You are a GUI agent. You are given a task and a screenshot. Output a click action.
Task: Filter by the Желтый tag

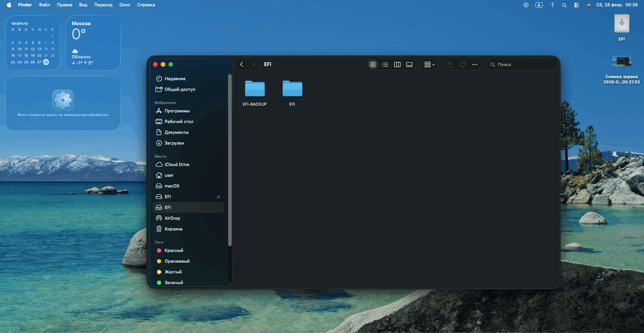click(188, 272)
